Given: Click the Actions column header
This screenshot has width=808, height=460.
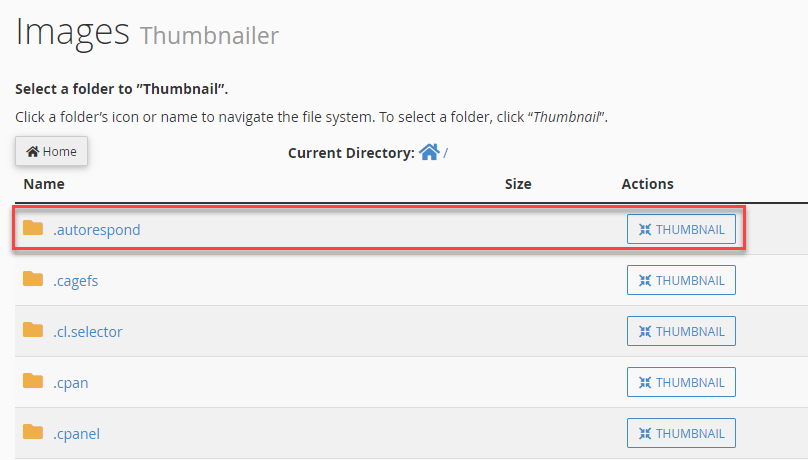Looking at the screenshot, I should [x=647, y=184].
